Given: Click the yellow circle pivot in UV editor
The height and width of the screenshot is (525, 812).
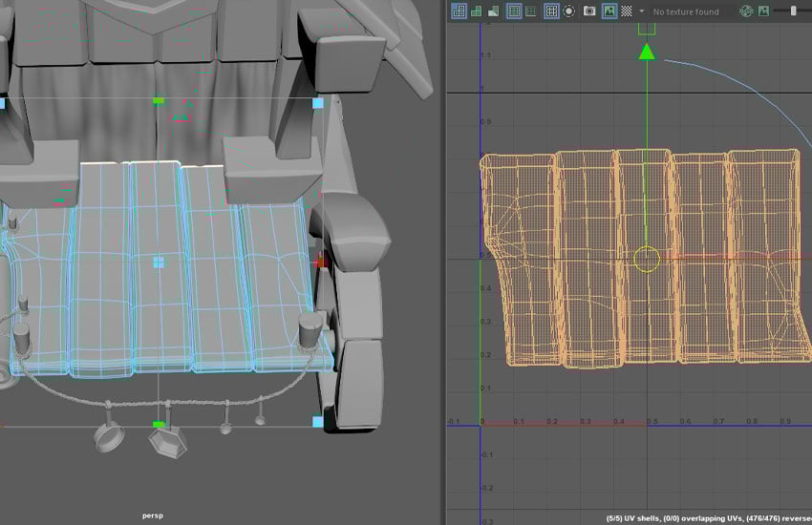Looking at the screenshot, I should 647,259.
